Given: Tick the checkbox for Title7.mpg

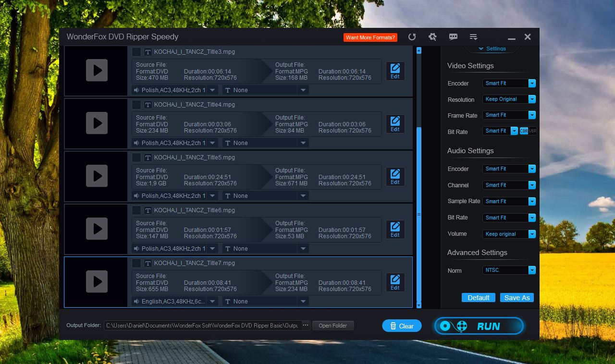Looking at the screenshot, I should point(136,263).
